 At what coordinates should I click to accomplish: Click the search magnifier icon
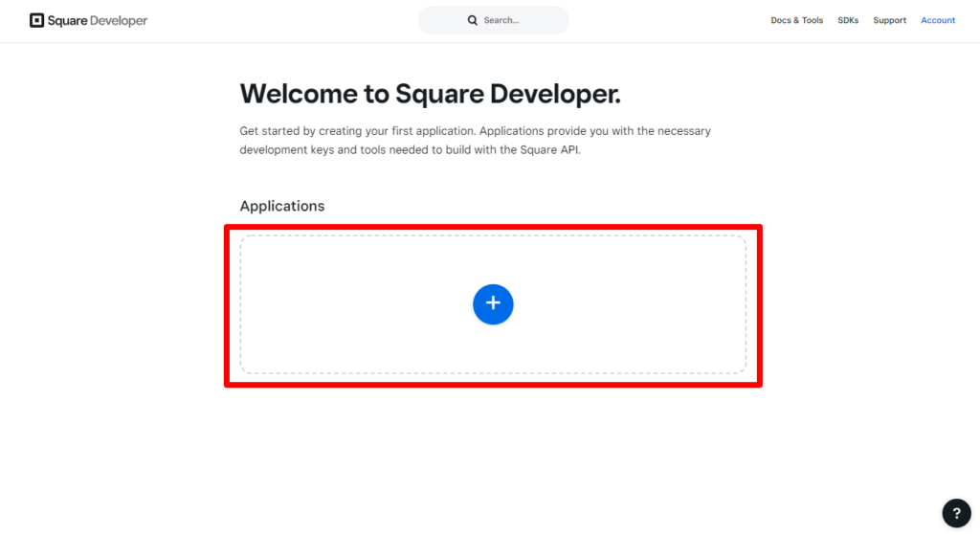tap(473, 21)
